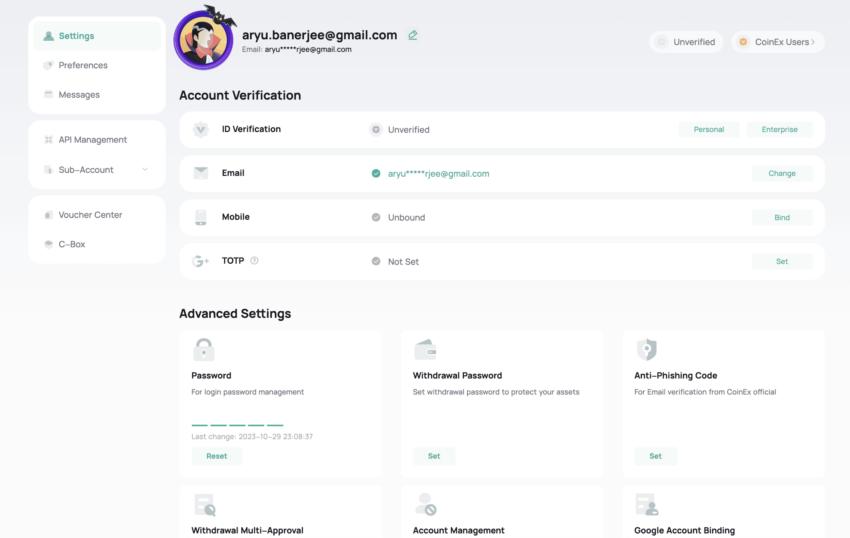Click the Voucher Center icon
Screen dimensions: 850x538
(48, 215)
